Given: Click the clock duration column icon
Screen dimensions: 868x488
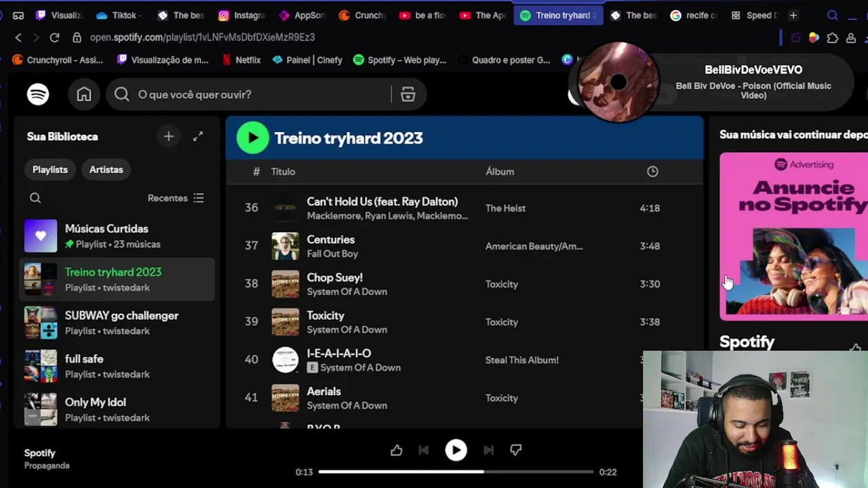Looking at the screenshot, I should pyautogui.click(x=652, y=171).
